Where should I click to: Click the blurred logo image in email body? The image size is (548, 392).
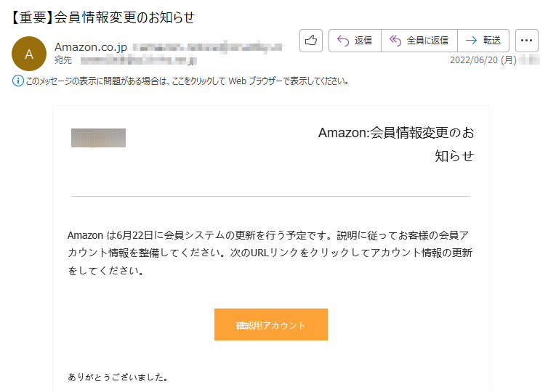(x=98, y=138)
